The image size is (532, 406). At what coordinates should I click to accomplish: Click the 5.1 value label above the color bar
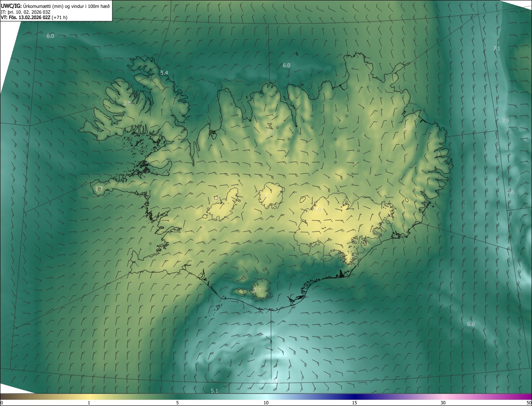coord(214,391)
